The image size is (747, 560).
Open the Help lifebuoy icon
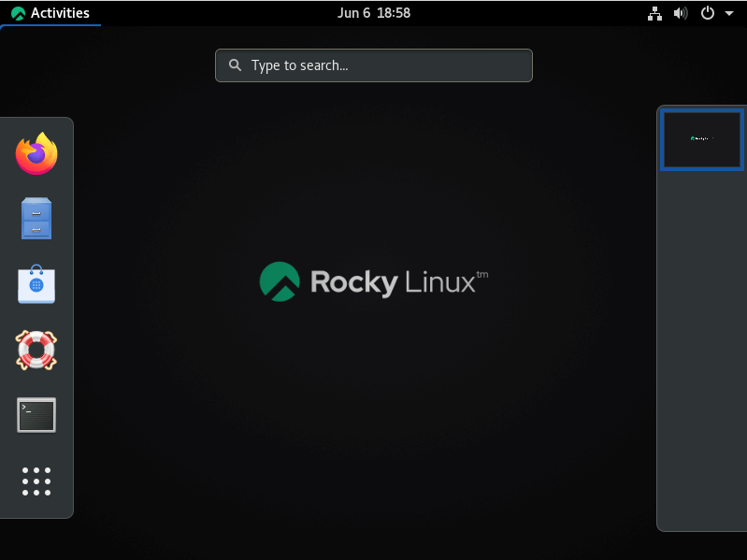click(36, 350)
